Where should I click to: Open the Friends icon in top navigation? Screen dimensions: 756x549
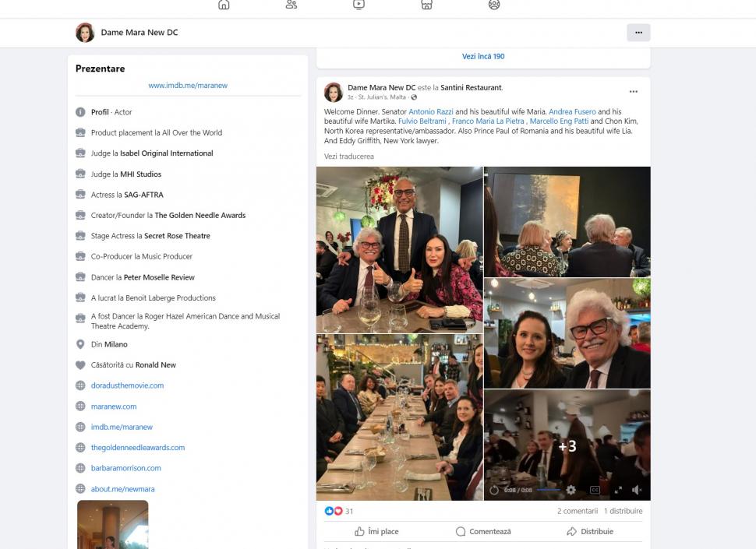pyautogui.click(x=291, y=5)
